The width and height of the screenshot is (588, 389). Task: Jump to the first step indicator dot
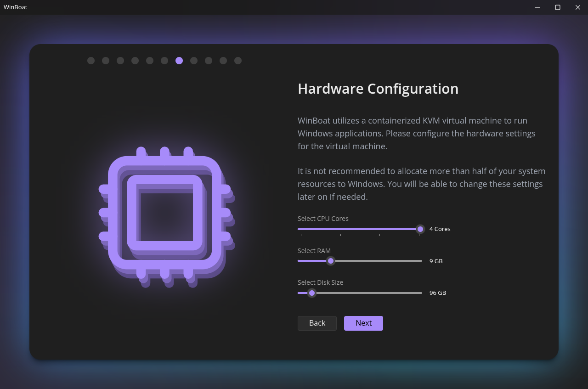pyautogui.click(x=91, y=61)
